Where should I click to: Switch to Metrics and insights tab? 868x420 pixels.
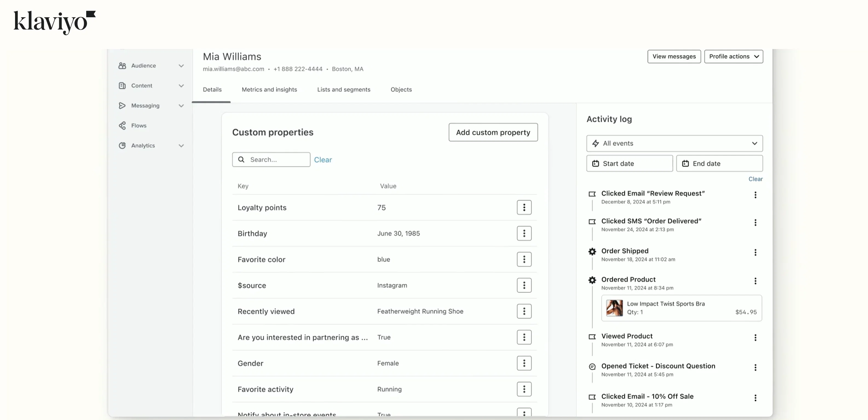[x=269, y=89]
